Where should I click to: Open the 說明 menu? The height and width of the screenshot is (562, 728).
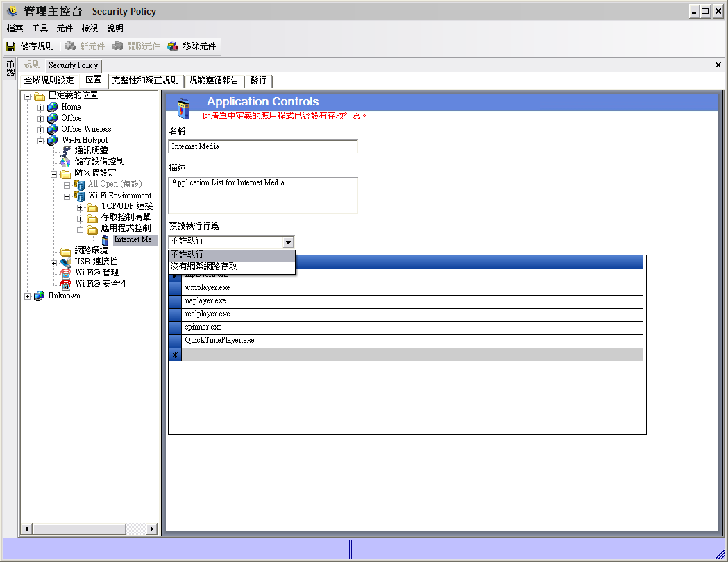click(x=115, y=28)
